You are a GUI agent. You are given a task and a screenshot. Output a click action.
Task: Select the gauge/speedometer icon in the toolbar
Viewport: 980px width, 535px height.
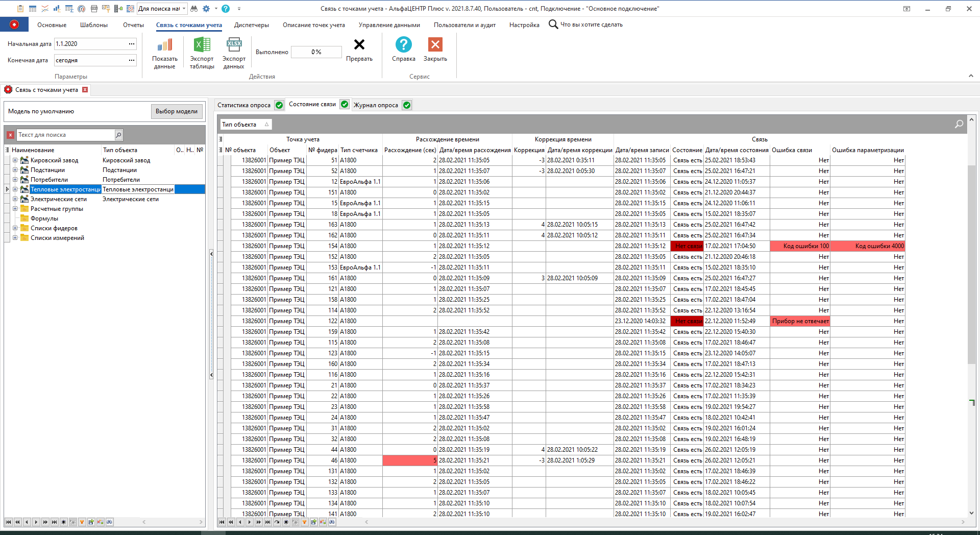(81, 9)
